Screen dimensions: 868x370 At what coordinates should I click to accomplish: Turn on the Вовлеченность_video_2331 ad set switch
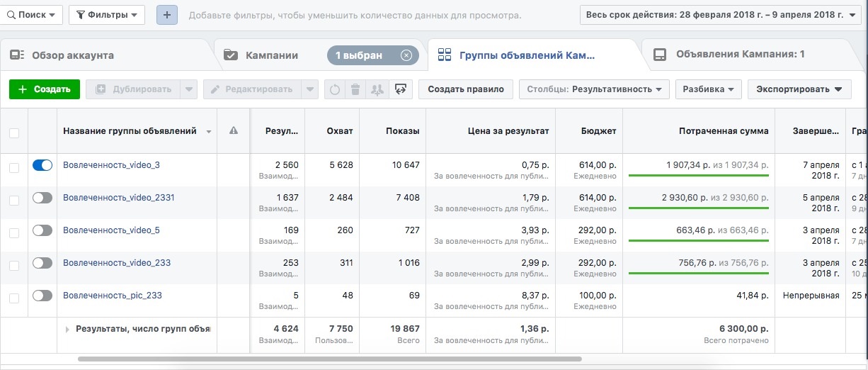[x=42, y=198]
